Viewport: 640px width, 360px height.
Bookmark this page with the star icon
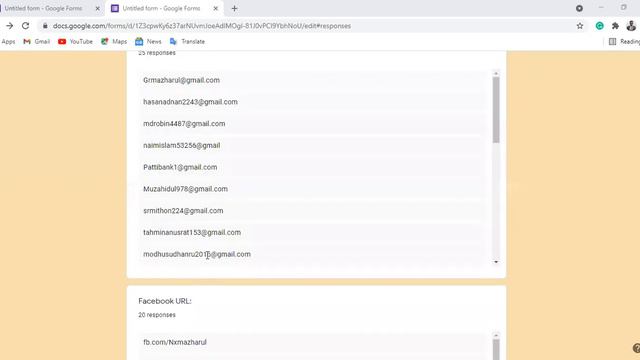(580, 26)
